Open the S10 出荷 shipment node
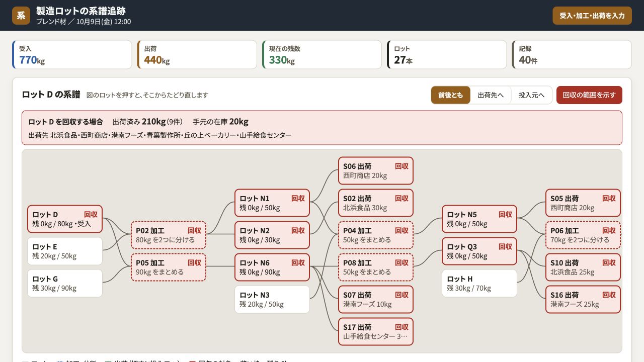 (x=583, y=267)
